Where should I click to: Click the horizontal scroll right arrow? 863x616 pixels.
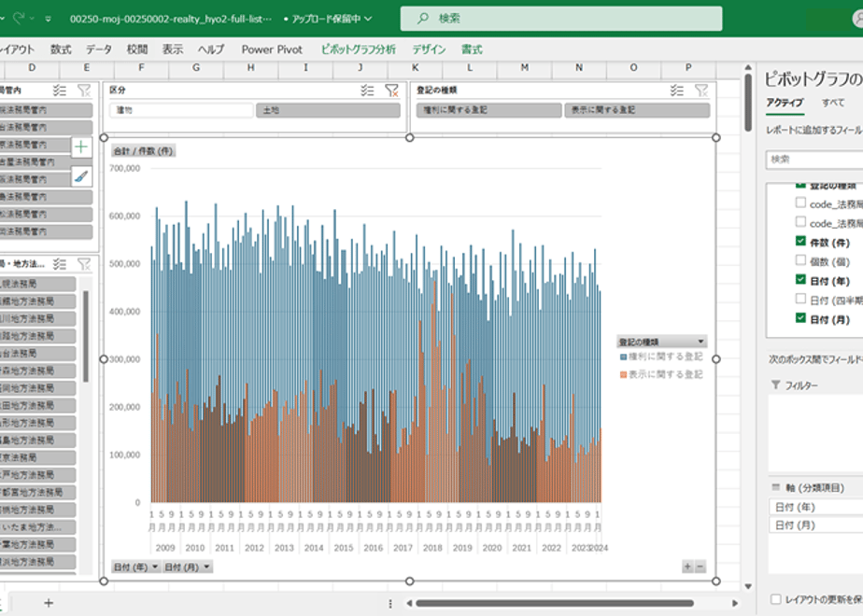click(735, 603)
